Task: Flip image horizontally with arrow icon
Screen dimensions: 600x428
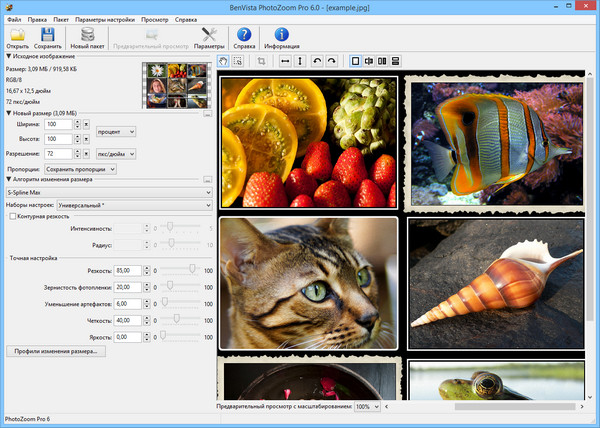Action: tap(285, 61)
